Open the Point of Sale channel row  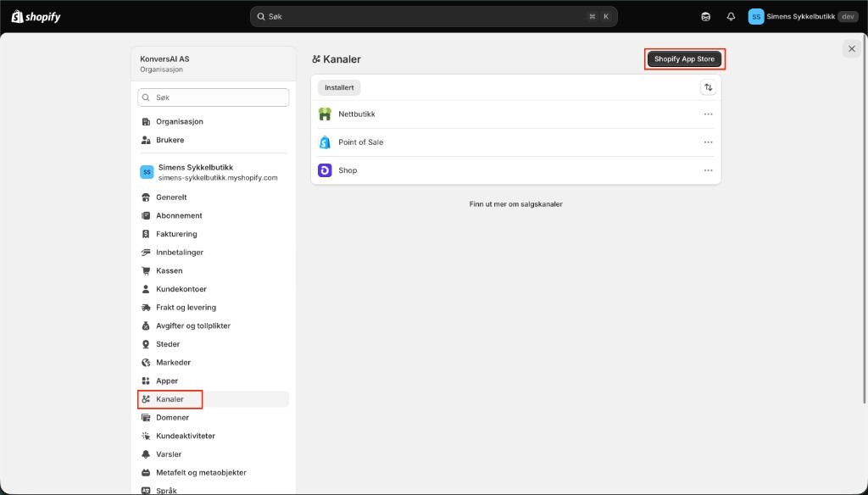click(516, 142)
